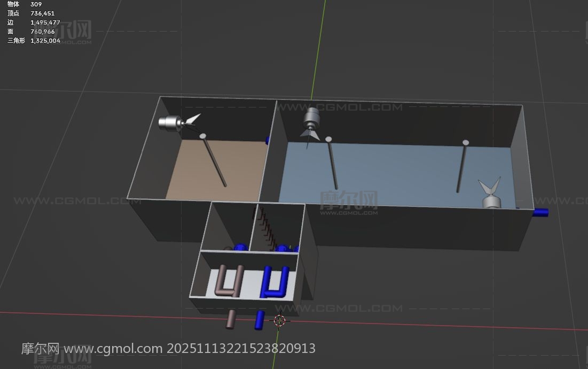The image size is (588, 369).
Task: Select the silver mixer motor in the brown tank
Action: [169, 123]
